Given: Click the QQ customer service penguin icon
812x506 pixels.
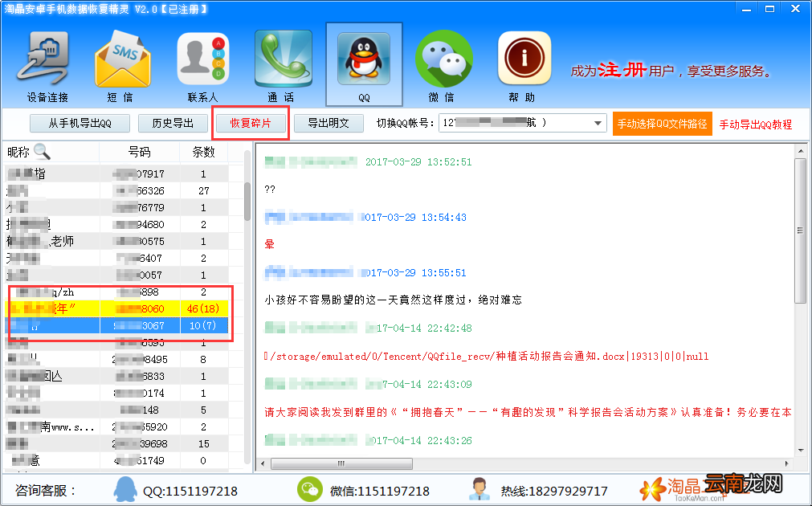Looking at the screenshot, I should pos(125,490).
